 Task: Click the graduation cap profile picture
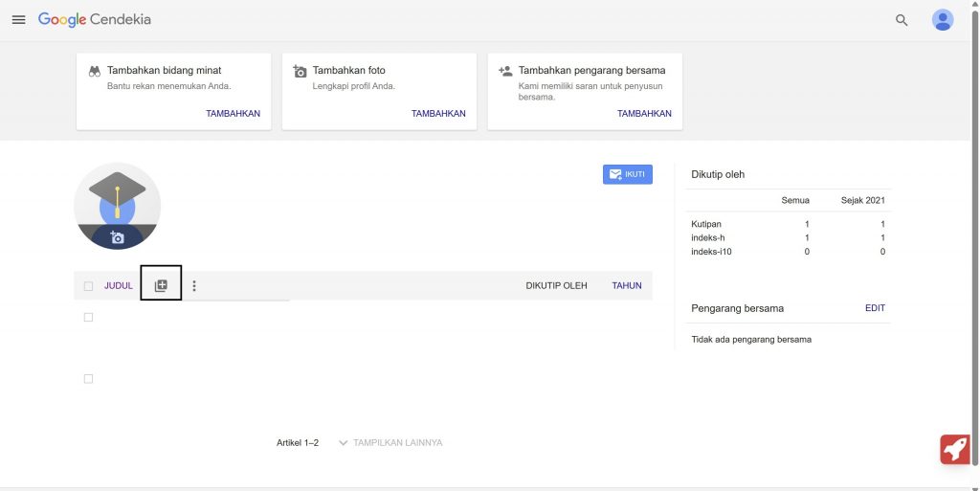click(117, 206)
